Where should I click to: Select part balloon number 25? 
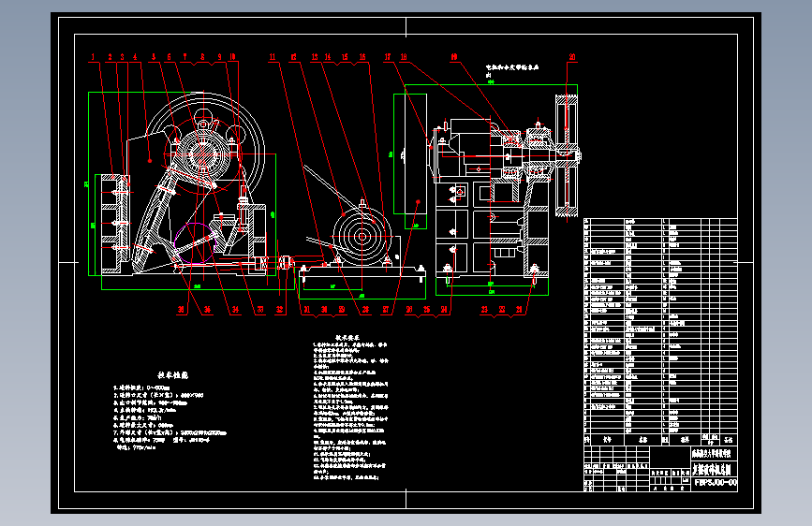click(427, 310)
